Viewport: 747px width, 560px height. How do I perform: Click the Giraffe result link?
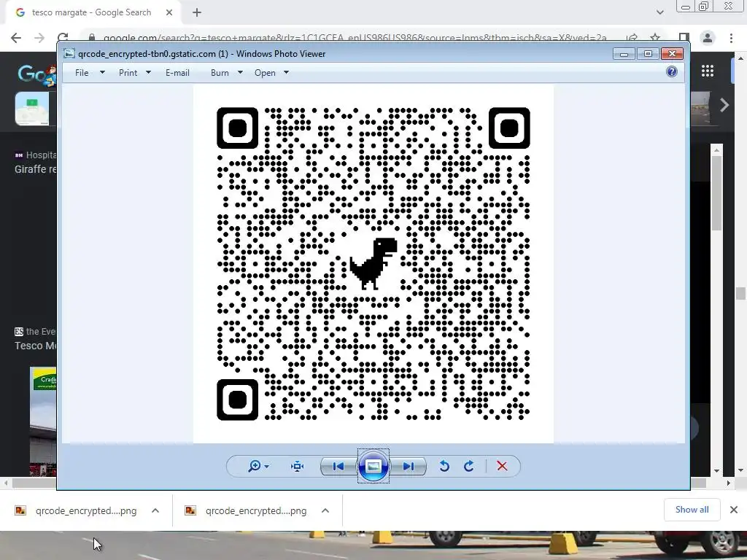click(x=36, y=169)
